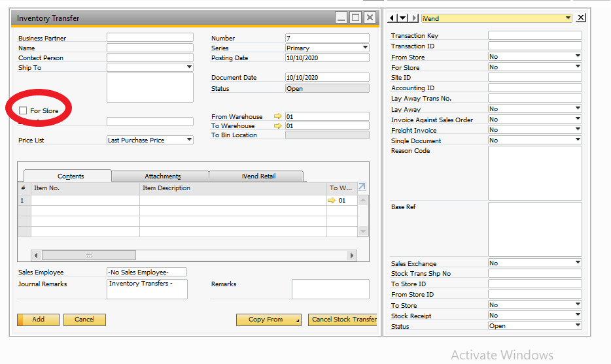Close the iVend user-defined fields panel
The height and width of the screenshot is (364, 611).
click(581, 18)
